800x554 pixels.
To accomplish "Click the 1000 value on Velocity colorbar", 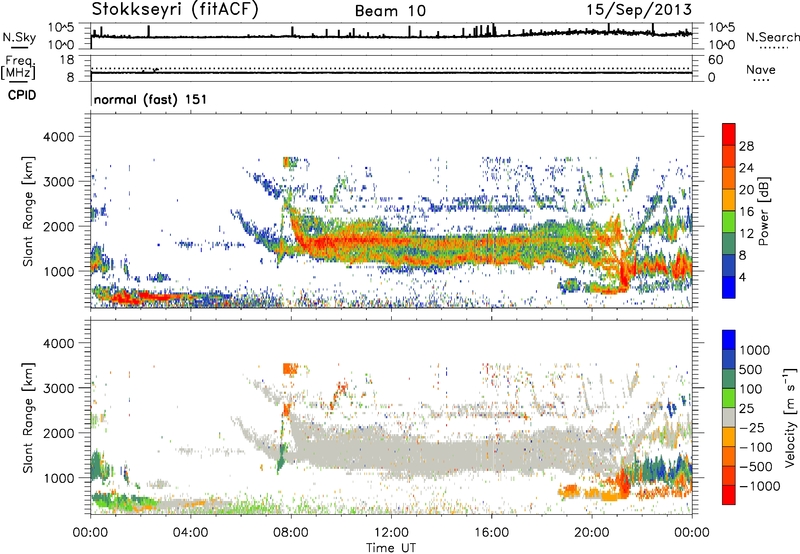I will 755,350.
